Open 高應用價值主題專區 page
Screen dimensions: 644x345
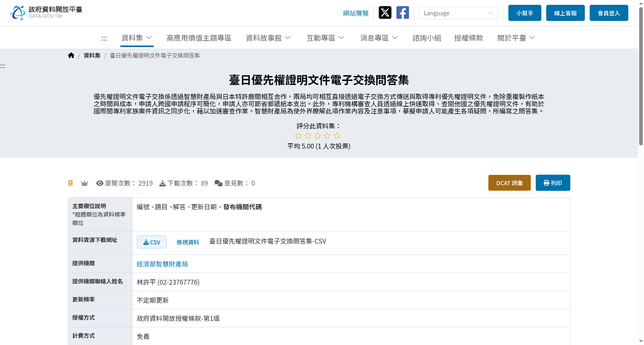pos(199,38)
